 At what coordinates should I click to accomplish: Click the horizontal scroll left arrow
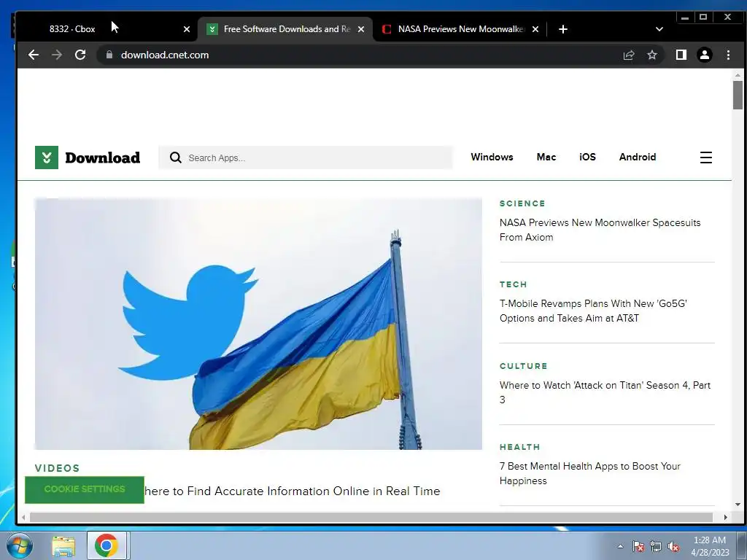click(x=23, y=517)
